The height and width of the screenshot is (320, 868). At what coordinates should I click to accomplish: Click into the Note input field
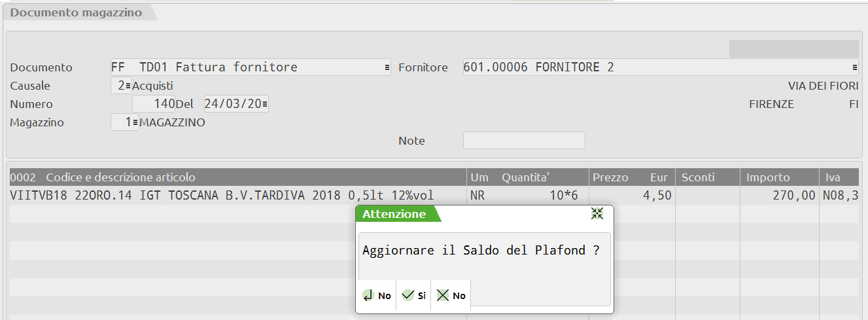click(524, 141)
